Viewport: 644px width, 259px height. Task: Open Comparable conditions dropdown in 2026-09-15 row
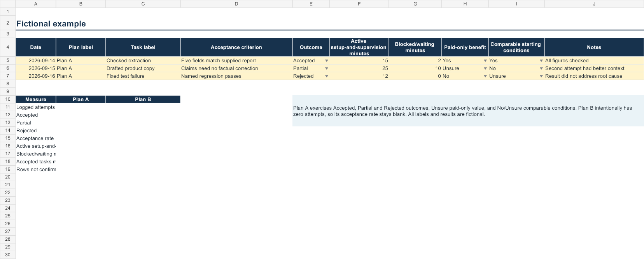point(541,68)
